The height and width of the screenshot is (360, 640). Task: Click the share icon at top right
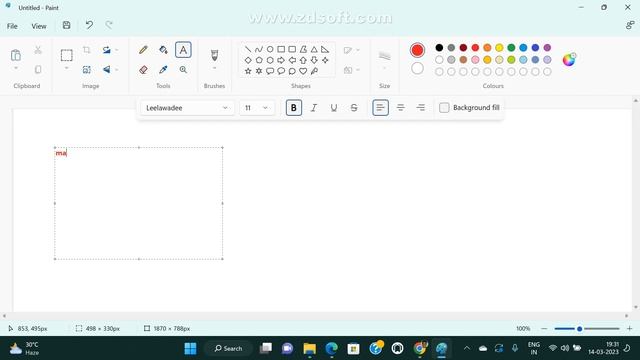(x=630, y=25)
